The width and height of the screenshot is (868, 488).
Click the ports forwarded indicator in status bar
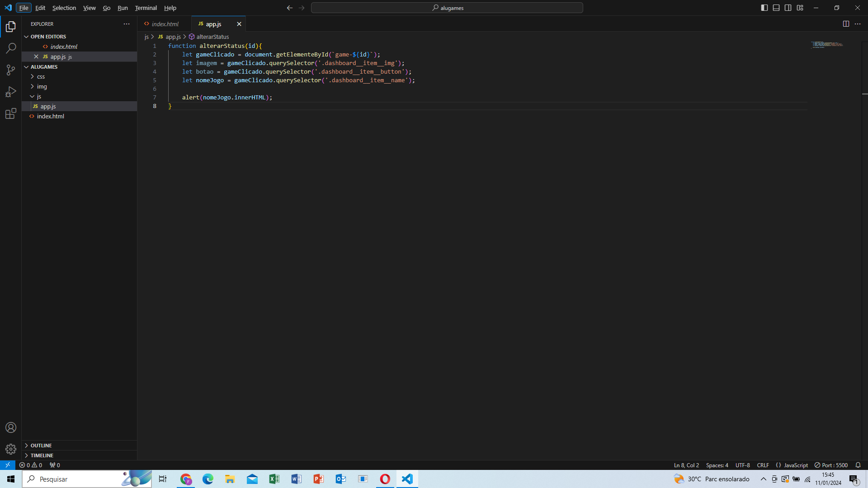[55, 465]
